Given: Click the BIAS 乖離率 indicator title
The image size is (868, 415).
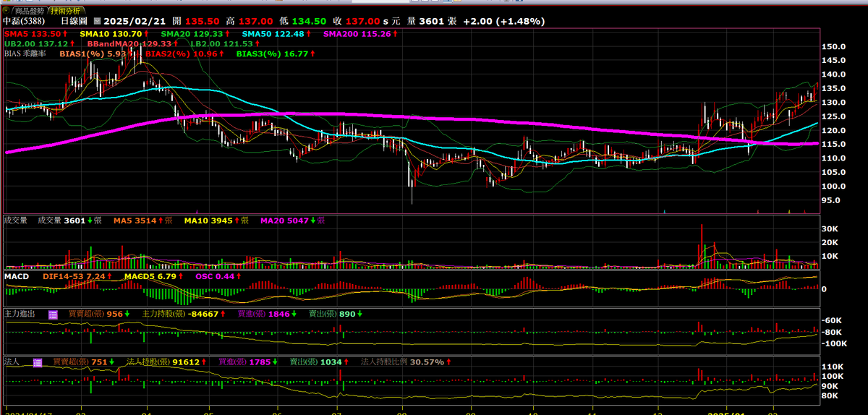Looking at the screenshot, I should click(27, 54).
